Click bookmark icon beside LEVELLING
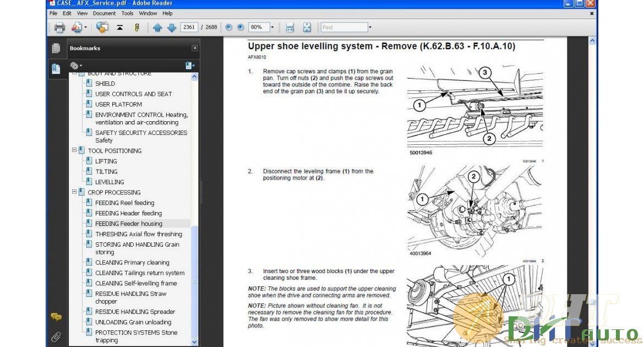Image resolution: width=644 pixels, height=347 pixels. coord(89,182)
